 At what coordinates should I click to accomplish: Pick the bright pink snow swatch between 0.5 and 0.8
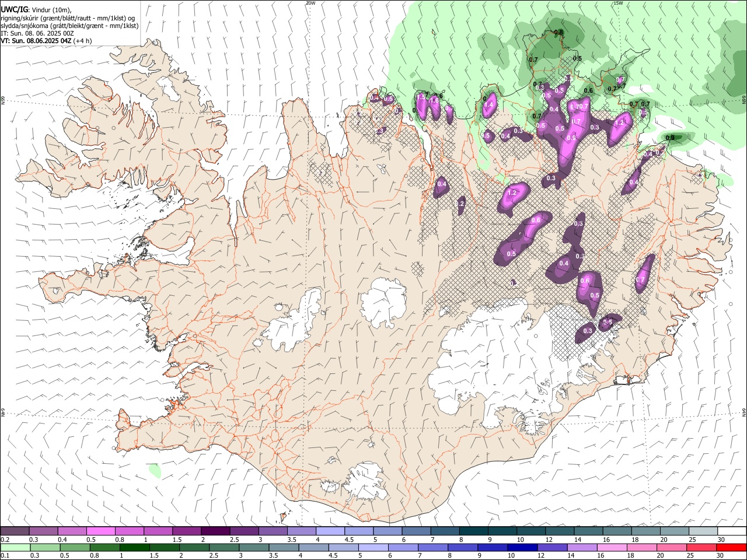(x=100, y=531)
